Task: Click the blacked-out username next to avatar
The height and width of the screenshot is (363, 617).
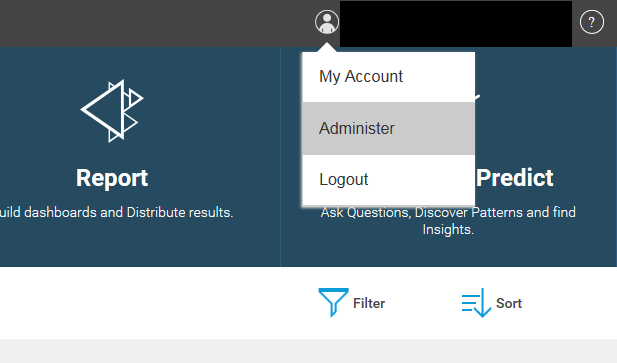Action: click(456, 24)
